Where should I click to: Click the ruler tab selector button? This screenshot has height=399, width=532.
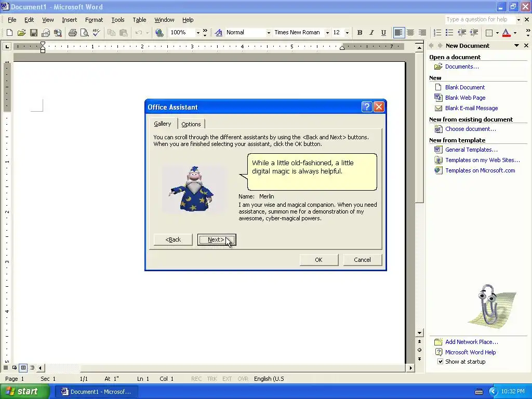7,46
